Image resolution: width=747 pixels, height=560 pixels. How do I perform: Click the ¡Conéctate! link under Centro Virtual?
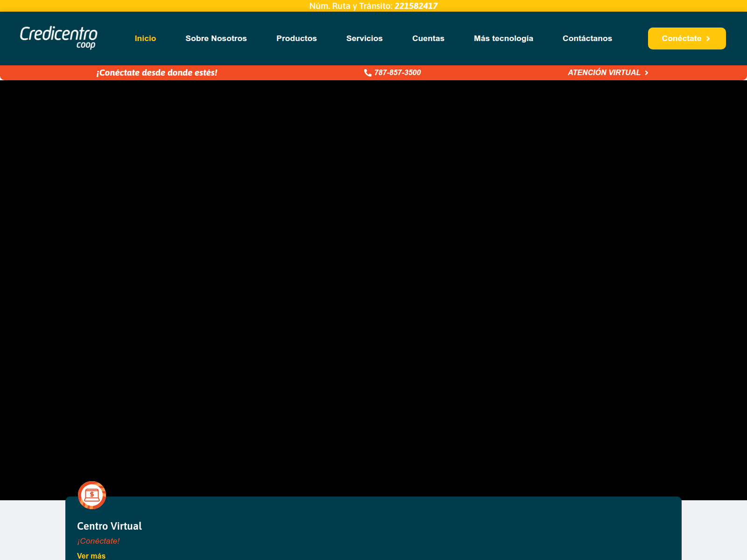click(98, 541)
